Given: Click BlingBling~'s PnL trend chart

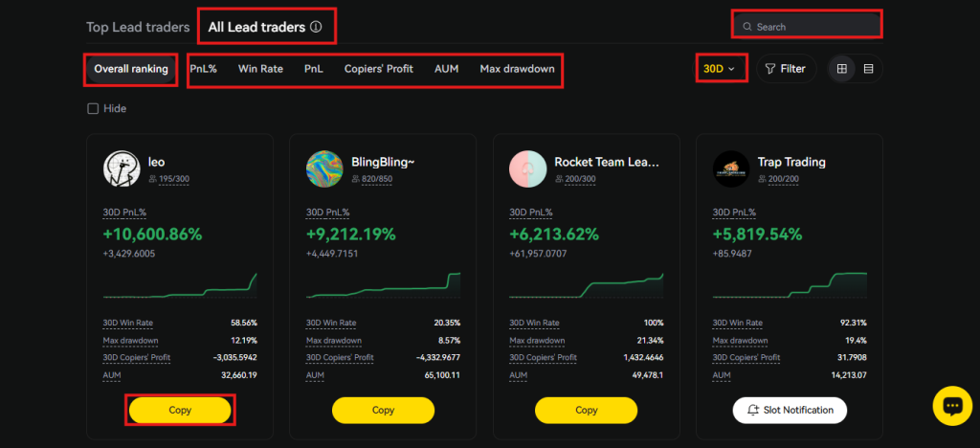Looking at the screenshot, I should (383, 285).
